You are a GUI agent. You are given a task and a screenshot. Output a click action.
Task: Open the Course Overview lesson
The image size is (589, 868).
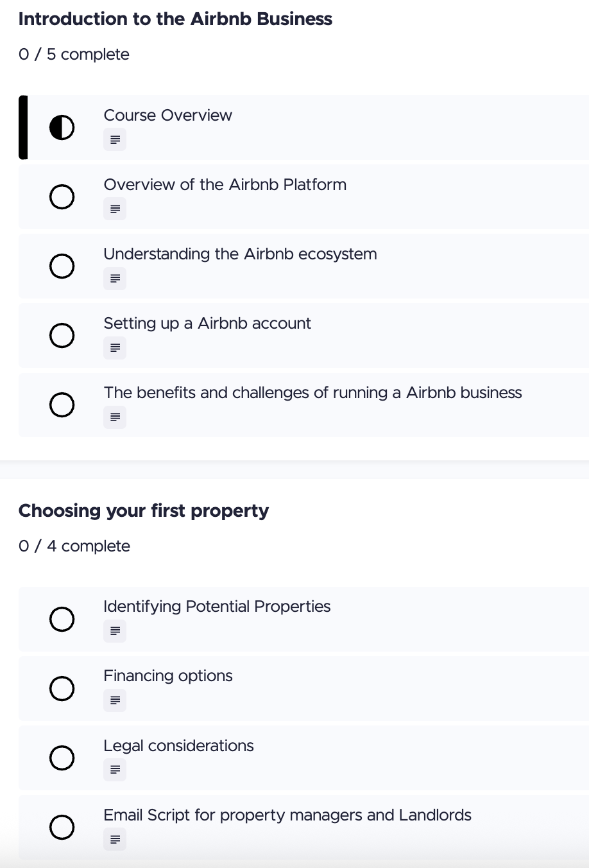click(x=167, y=116)
